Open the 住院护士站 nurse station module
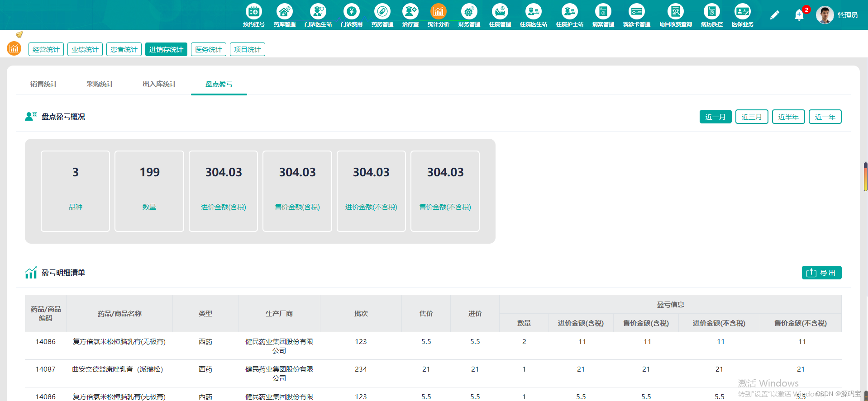The width and height of the screenshot is (868, 401). 569,15
